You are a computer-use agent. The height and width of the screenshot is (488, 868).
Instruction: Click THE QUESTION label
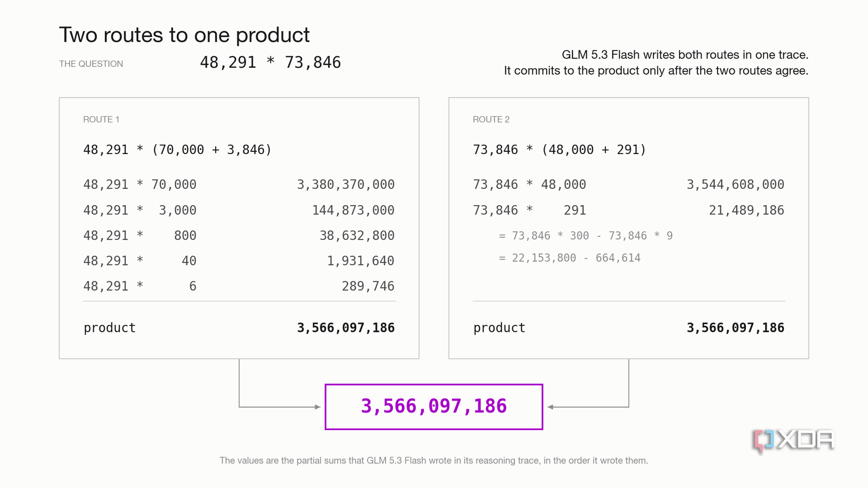[x=91, y=64]
